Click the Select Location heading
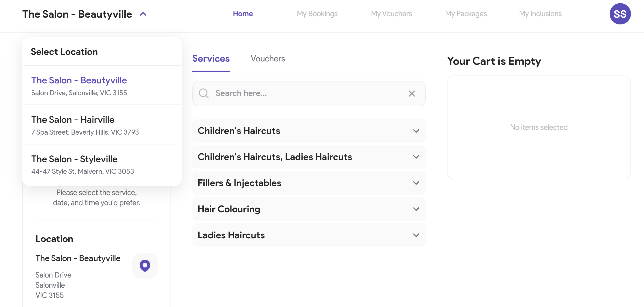Screen dimensions: 644x307 coord(64,51)
